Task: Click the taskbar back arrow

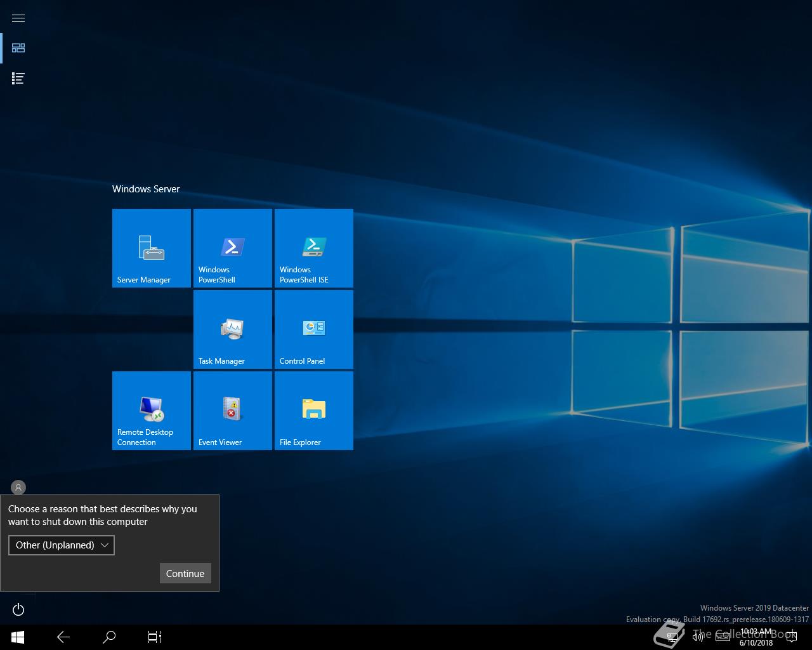Action: [x=63, y=637]
